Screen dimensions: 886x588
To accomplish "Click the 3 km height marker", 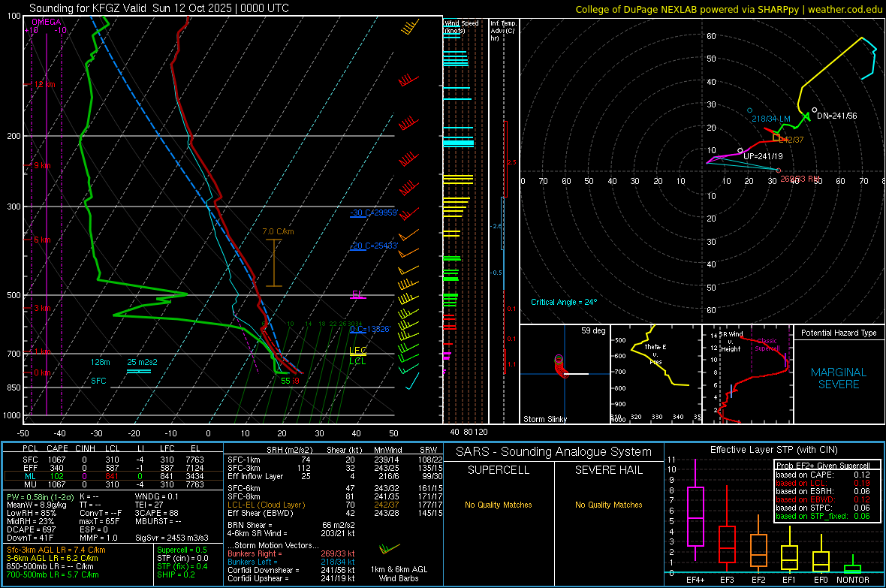I will 42,308.
